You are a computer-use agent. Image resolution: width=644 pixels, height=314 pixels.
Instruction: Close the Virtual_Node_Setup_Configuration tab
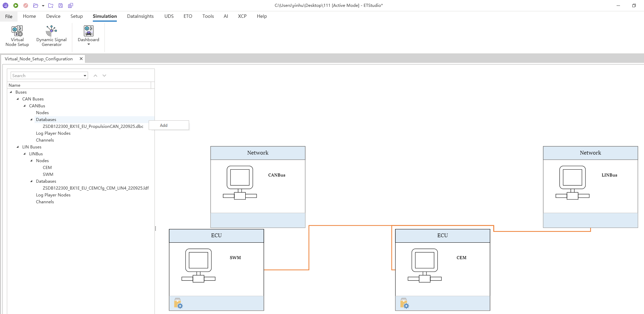point(81,59)
